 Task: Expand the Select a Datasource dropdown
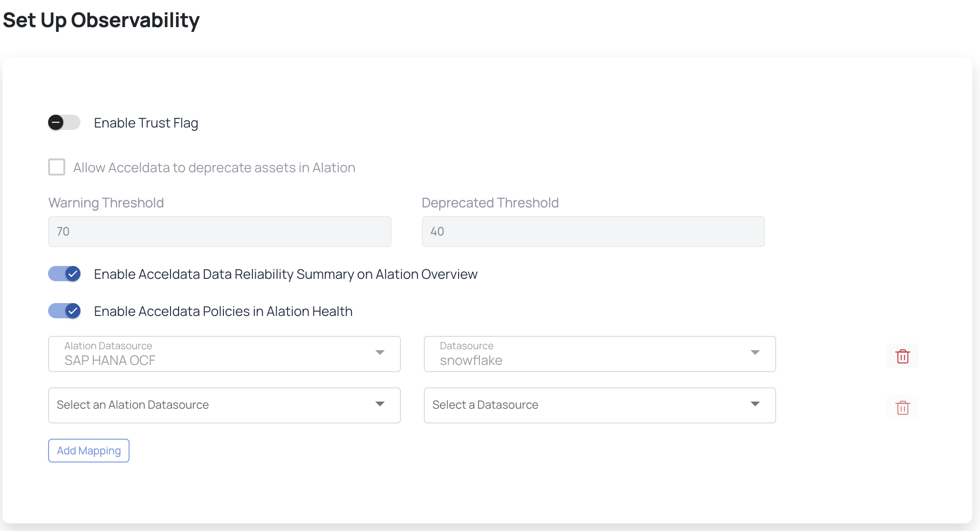tap(600, 405)
